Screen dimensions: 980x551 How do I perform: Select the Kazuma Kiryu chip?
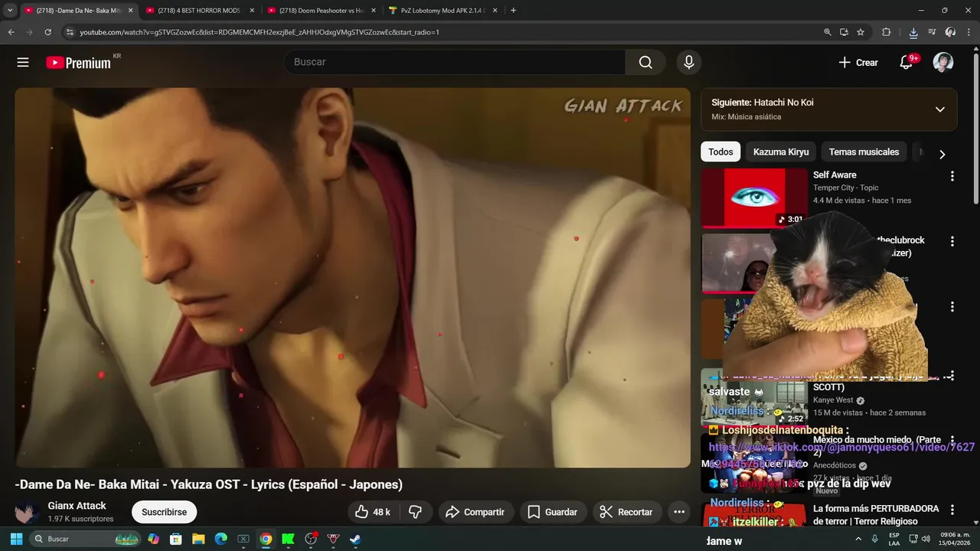781,152
